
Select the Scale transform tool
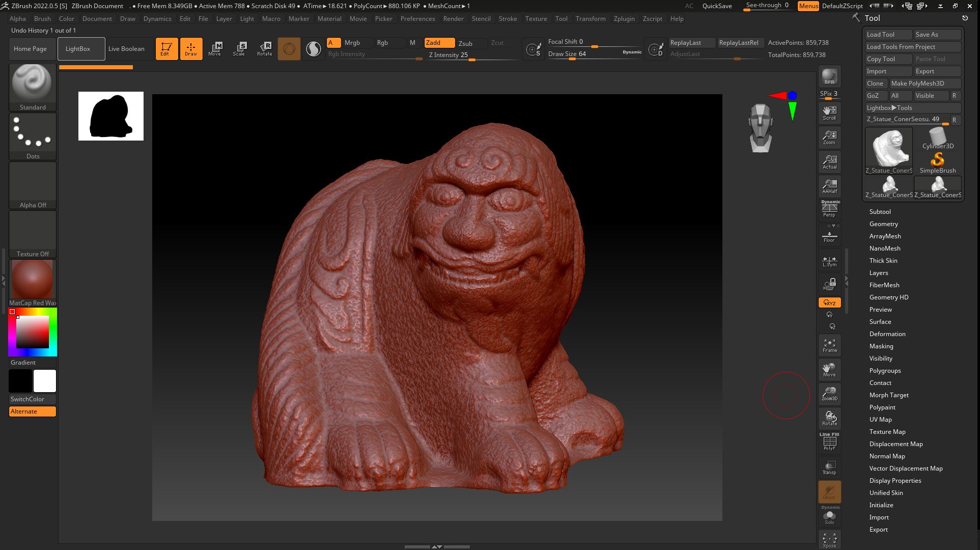tap(239, 48)
